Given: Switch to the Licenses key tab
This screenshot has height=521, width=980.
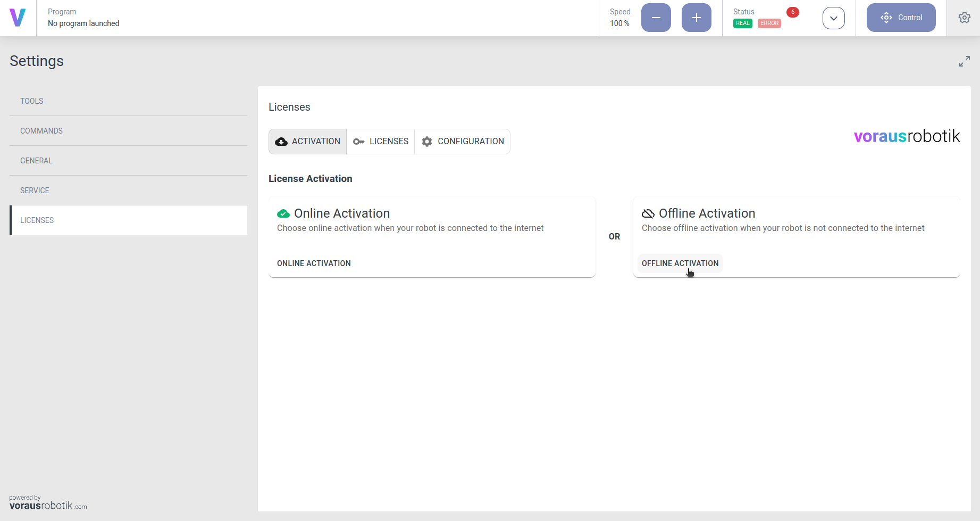Looking at the screenshot, I should 381,142.
